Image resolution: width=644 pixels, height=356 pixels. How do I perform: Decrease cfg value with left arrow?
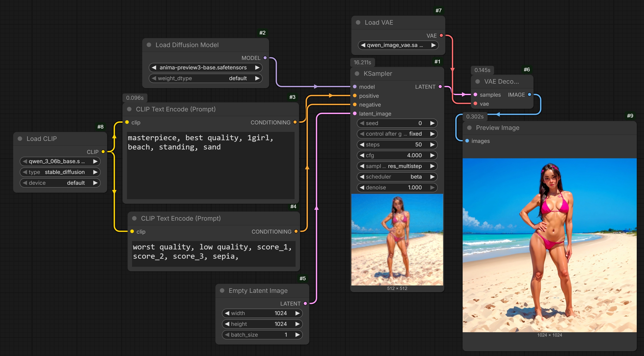point(362,155)
